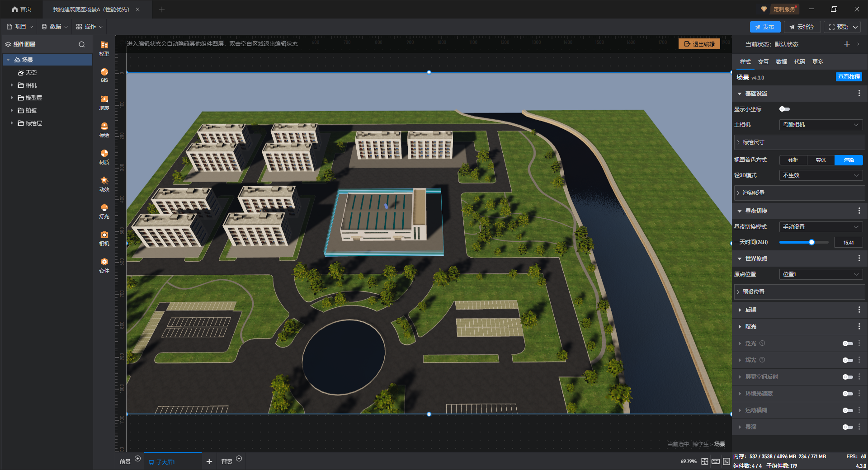
Task: Click the 退出编辑 button
Action: 699,44
